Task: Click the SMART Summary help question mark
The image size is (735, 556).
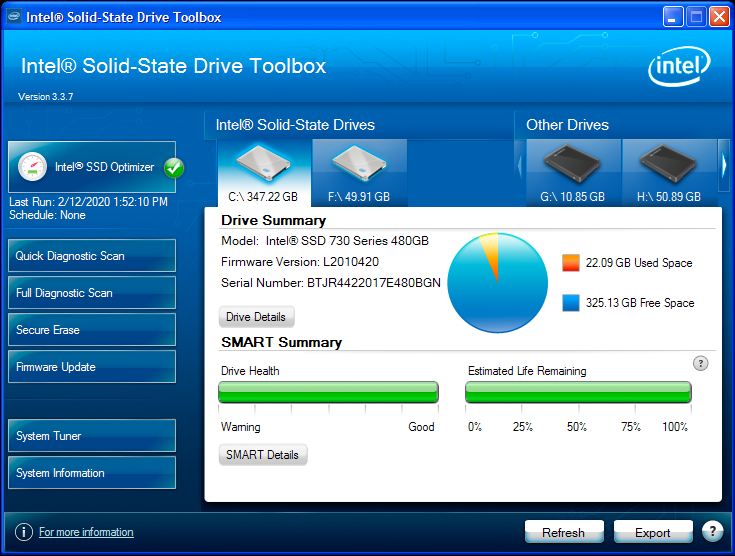Action: pos(700,363)
